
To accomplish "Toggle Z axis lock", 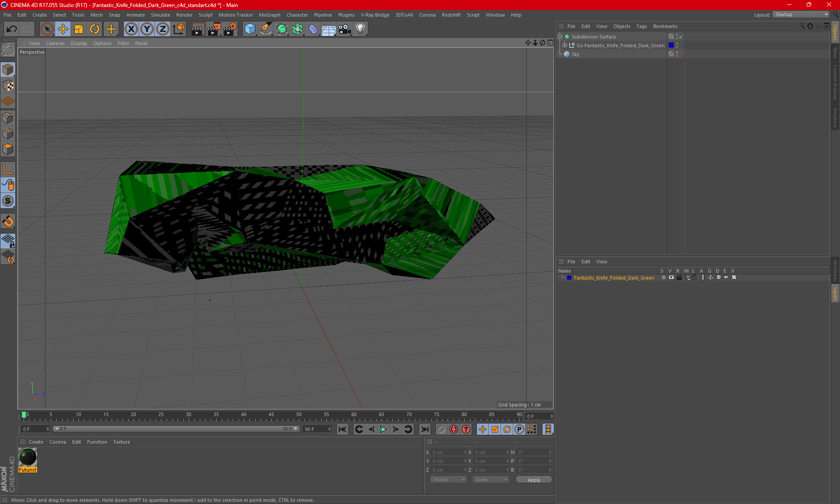I will coord(163,29).
